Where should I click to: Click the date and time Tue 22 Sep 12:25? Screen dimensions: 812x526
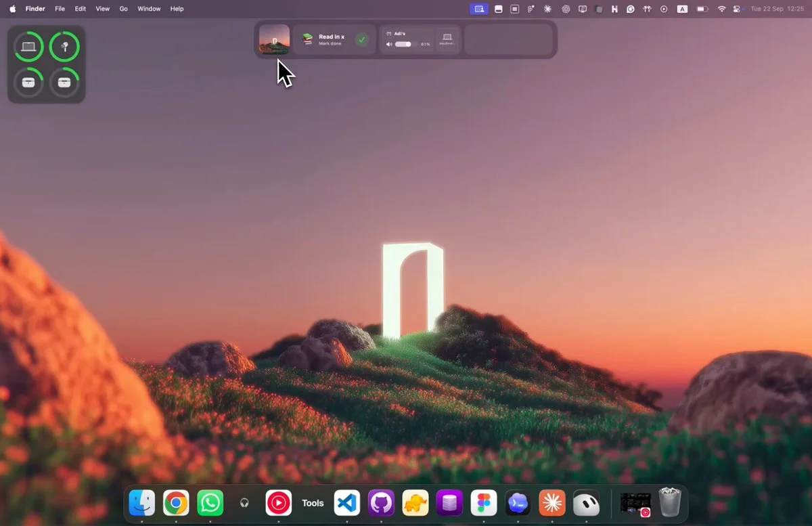[777, 9]
